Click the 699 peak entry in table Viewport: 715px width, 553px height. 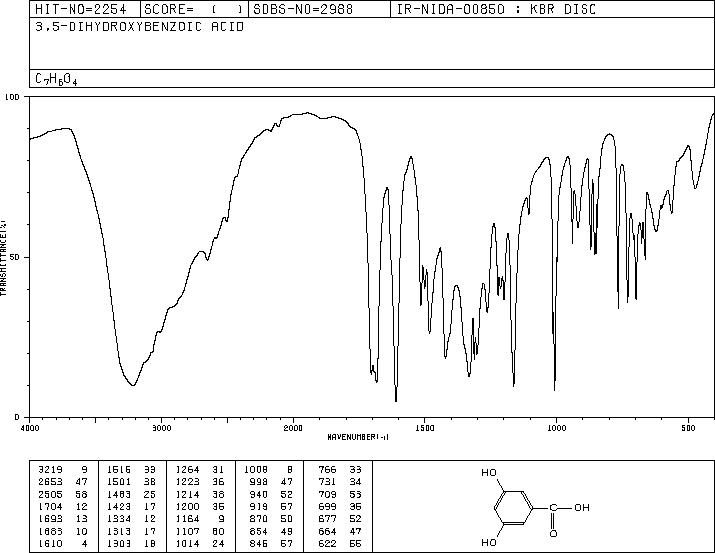click(340, 506)
